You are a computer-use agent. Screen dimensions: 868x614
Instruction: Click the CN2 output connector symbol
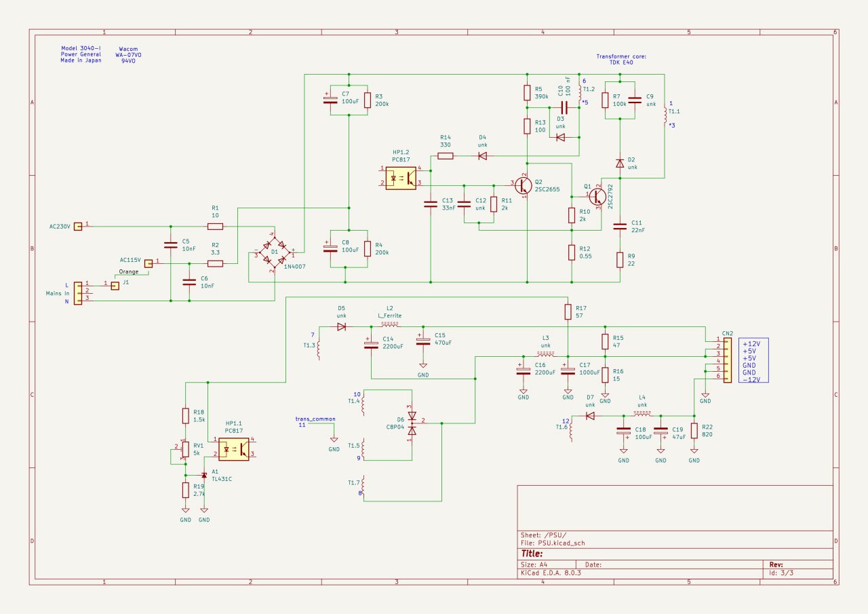coord(727,358)
